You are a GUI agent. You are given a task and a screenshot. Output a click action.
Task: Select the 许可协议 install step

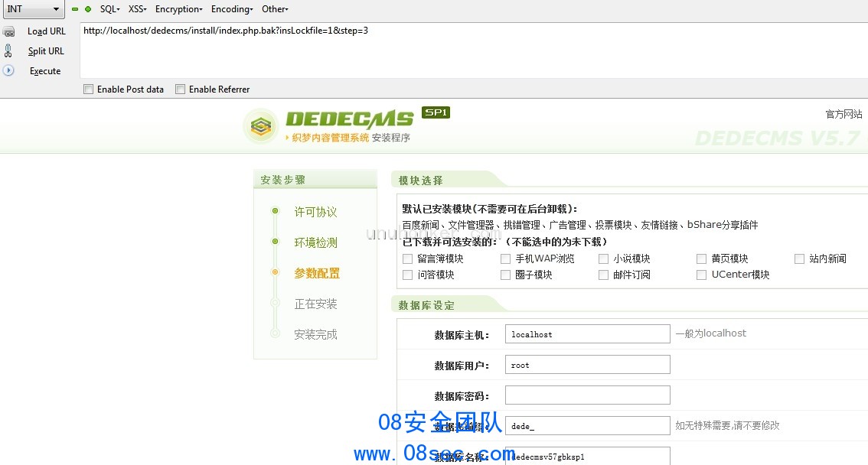(x=315, y=212)
